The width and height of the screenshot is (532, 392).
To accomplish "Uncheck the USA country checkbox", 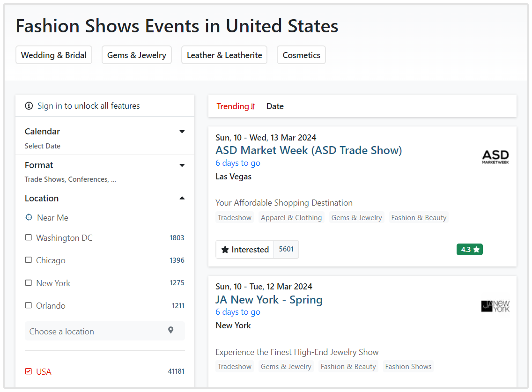I will click(29, 371).
